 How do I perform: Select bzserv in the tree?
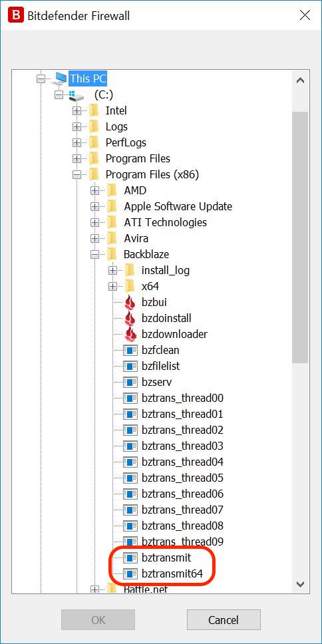156,382
